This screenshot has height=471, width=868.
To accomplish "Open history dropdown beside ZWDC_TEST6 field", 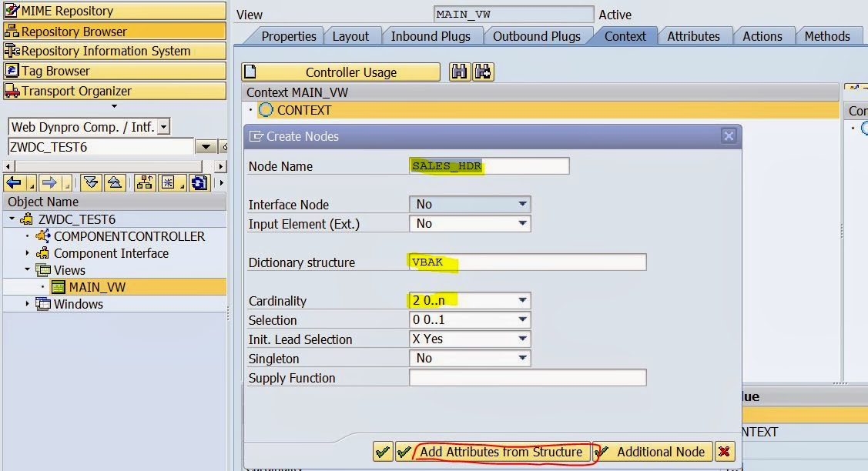I will click(206, 147).
